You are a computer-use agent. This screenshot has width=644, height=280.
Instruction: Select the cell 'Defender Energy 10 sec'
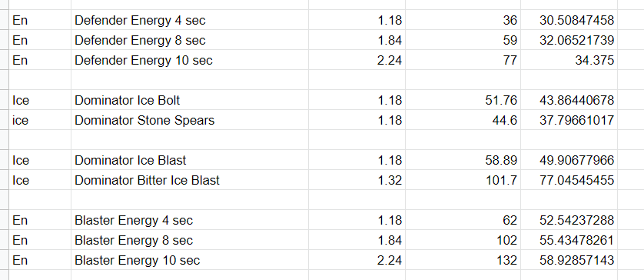pos(190,60)
